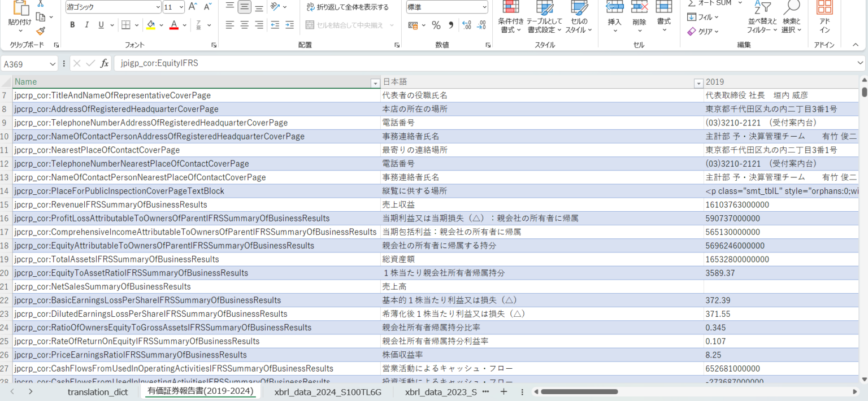The image size is (868, 401).
Task: Open the 条件付き書式 (Conditional Formatting) menu
Action: [510, 17]
